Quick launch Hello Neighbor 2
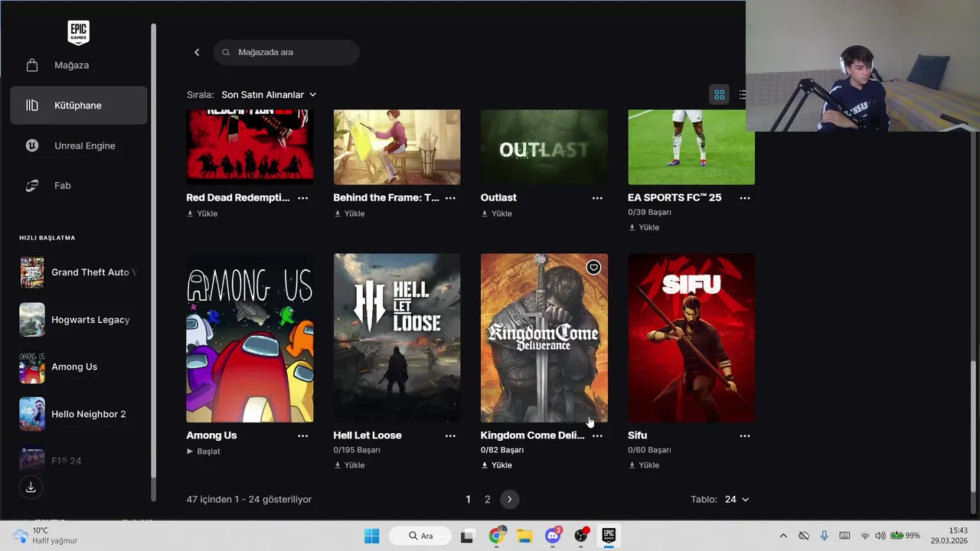The width and height of the screenshot is (980, 551). [x=78, y=414]
